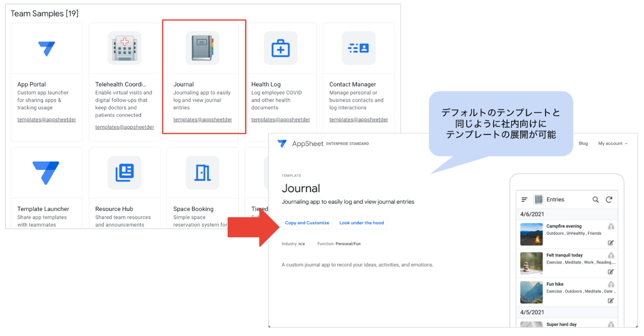Select the Journal card title

click(x=184, y=84)
